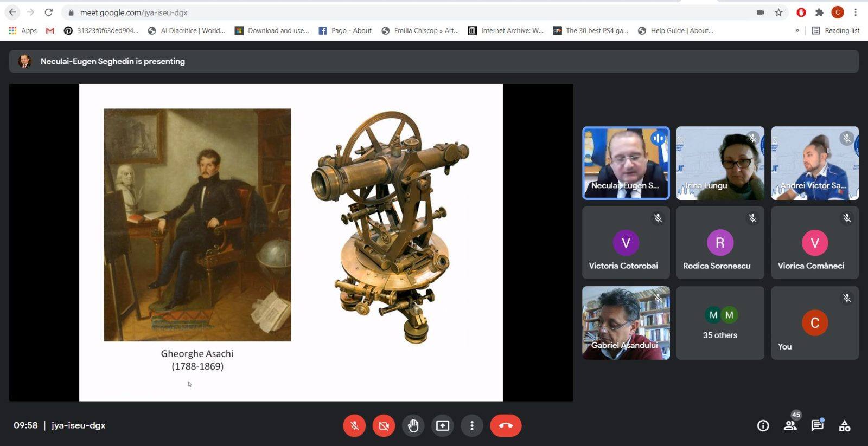Click the Present now screen share button
The height and width of the screenshot is (446, 868).
point(443,426)
